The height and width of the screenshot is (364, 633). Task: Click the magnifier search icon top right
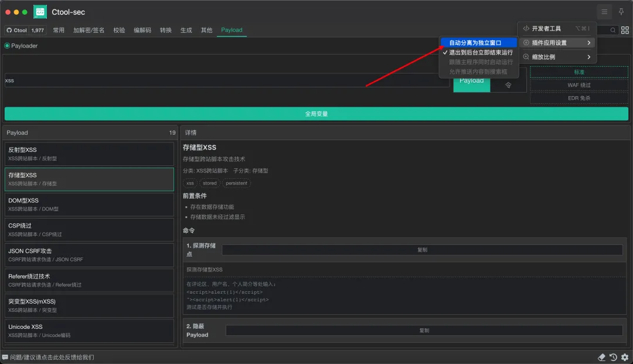click(613, 30)
